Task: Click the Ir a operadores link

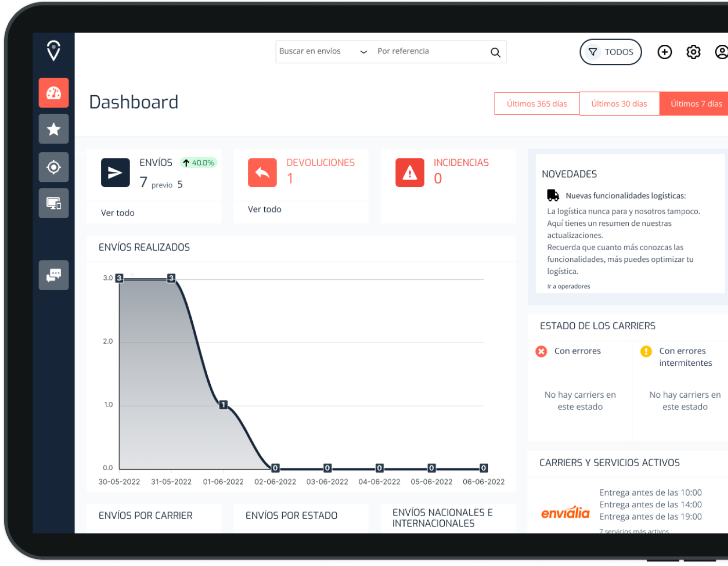Action: [x=569, y=287]
